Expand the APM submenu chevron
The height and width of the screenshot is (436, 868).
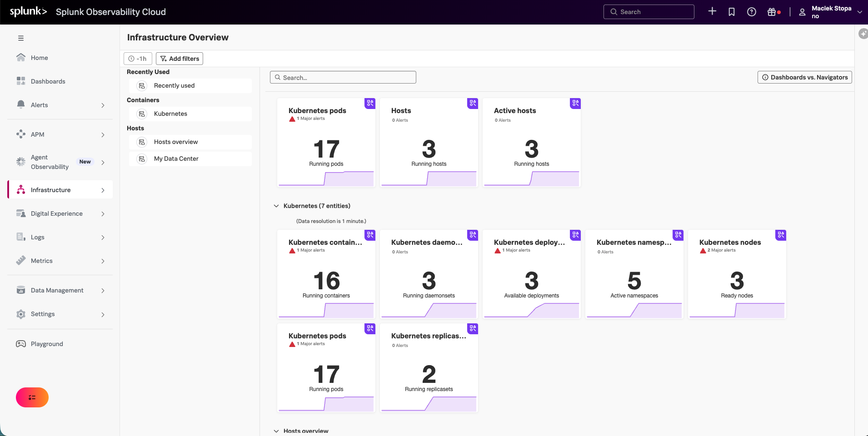pos(103,135)
